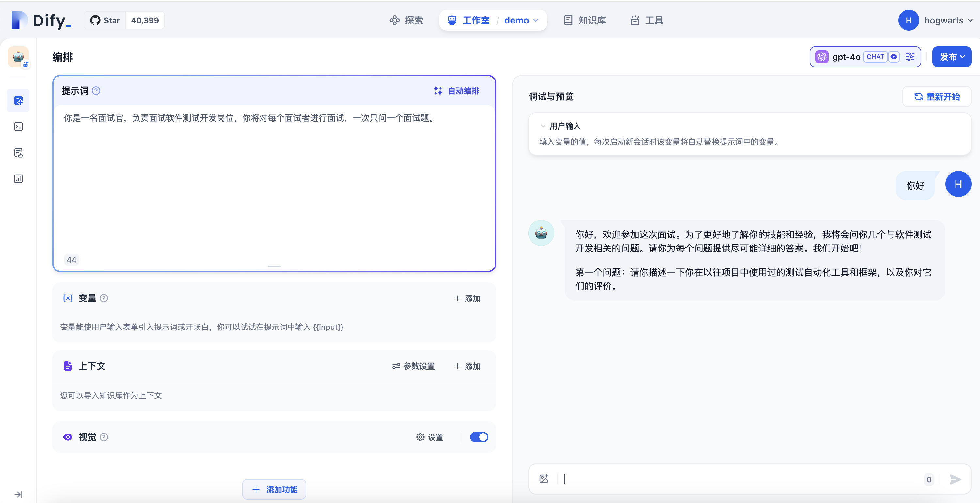
Task: Disable the 视觉 vision toggle
Action: coord(479,437)
